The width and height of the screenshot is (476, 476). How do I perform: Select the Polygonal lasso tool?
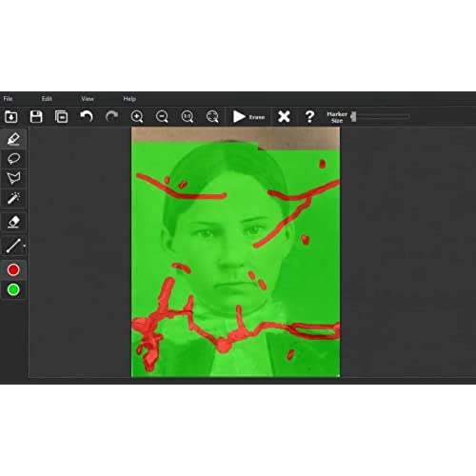tap(13, 178)
